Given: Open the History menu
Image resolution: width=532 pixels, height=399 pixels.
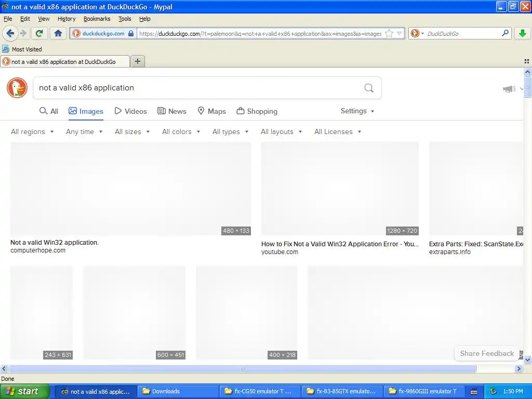Looking at the screenshot, I should [x=66, y=19].
